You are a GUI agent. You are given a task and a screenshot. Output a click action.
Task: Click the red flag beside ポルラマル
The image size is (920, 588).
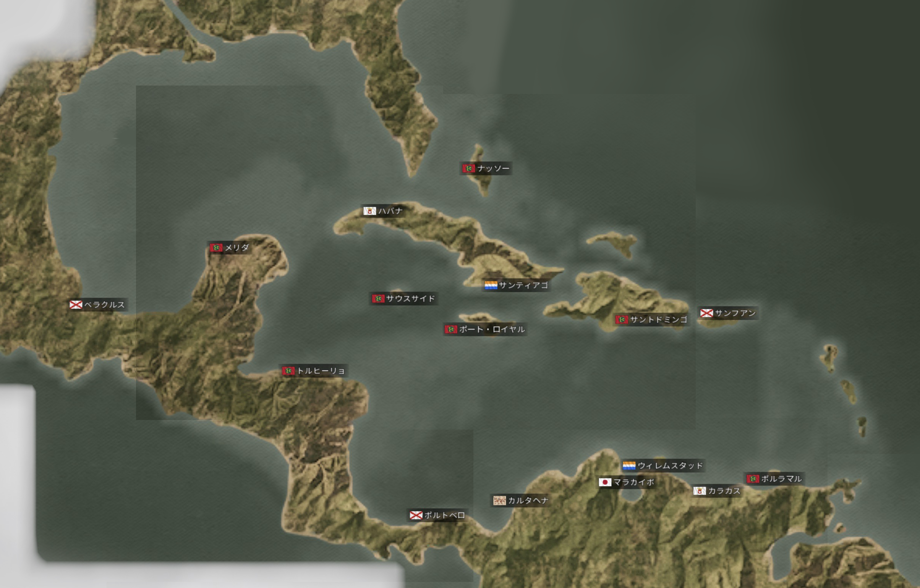[x=753, y=479]
